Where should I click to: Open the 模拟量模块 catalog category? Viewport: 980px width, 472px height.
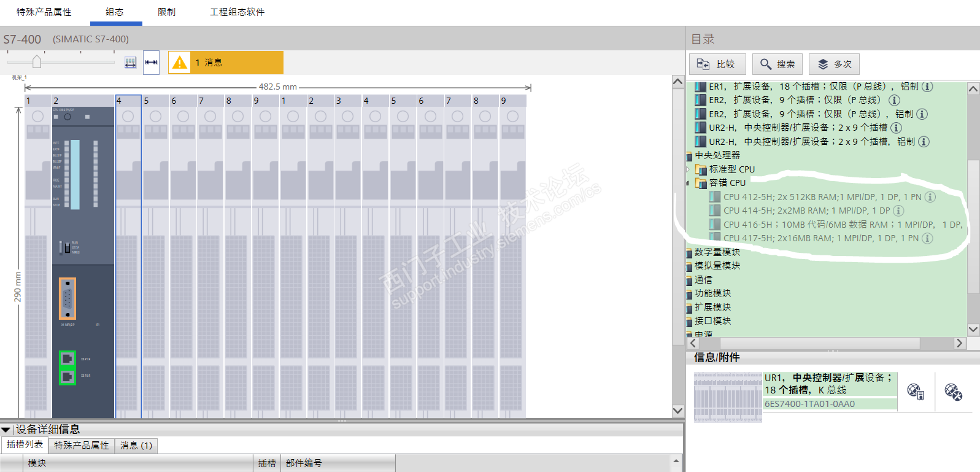coord(717,266)
